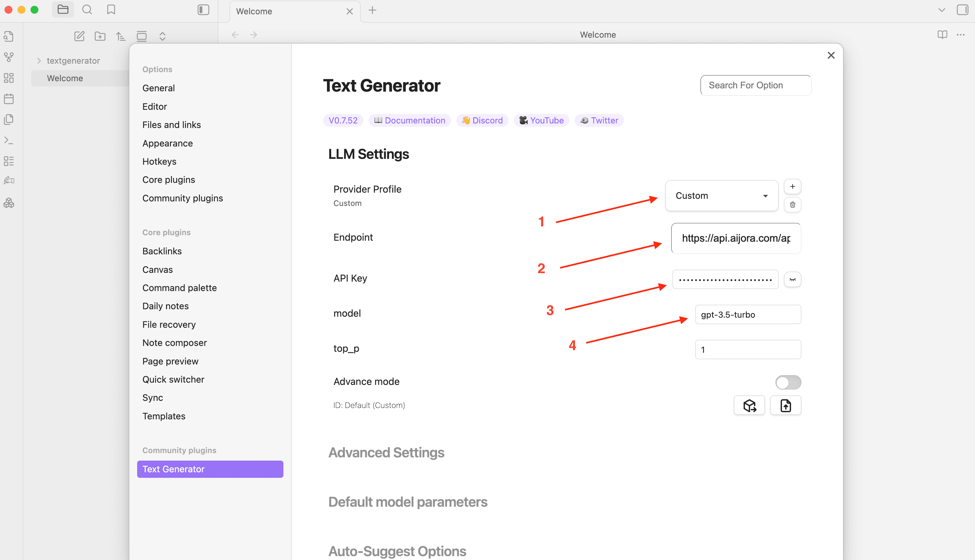Click the Discord link badge
This screenshot has width=975, height=560.
482,121
